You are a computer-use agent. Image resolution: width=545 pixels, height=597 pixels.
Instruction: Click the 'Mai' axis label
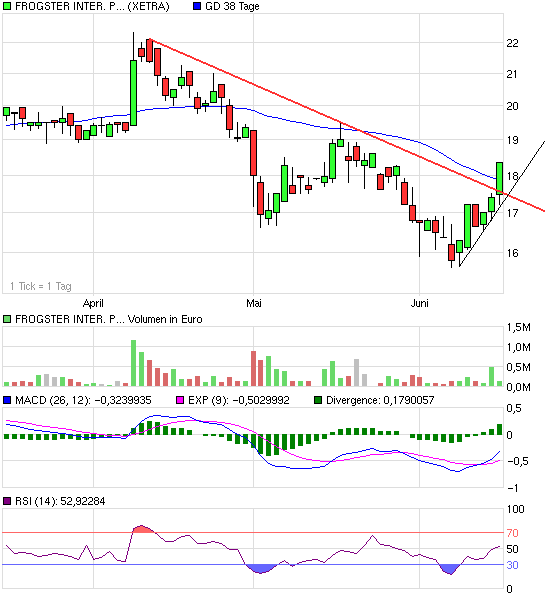(x=254, y=303)
